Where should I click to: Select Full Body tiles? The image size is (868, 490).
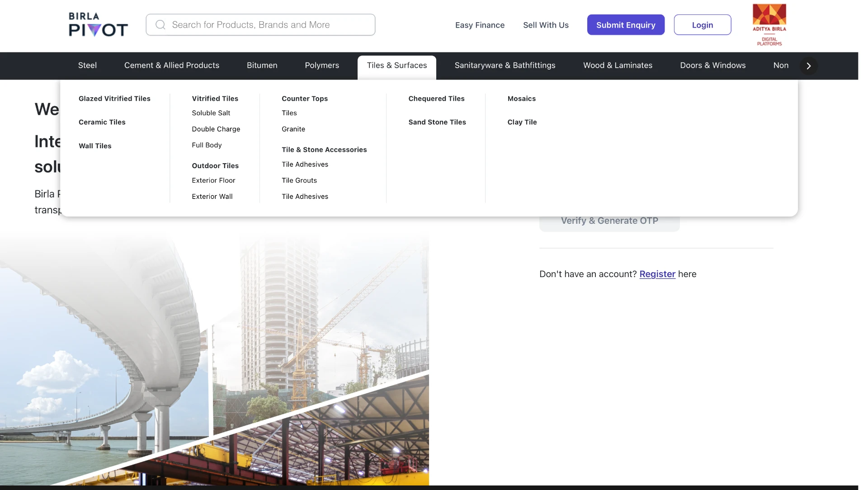click(207, 145)
